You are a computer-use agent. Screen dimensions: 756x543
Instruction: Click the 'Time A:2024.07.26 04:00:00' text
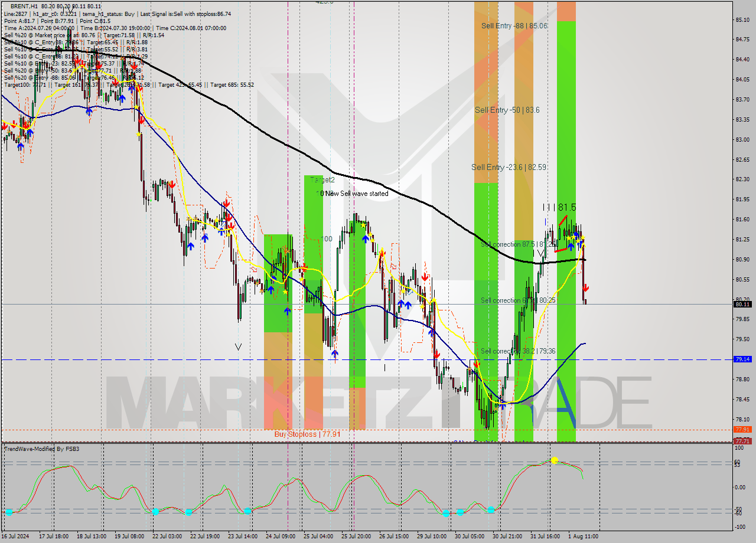pos(39,28)
